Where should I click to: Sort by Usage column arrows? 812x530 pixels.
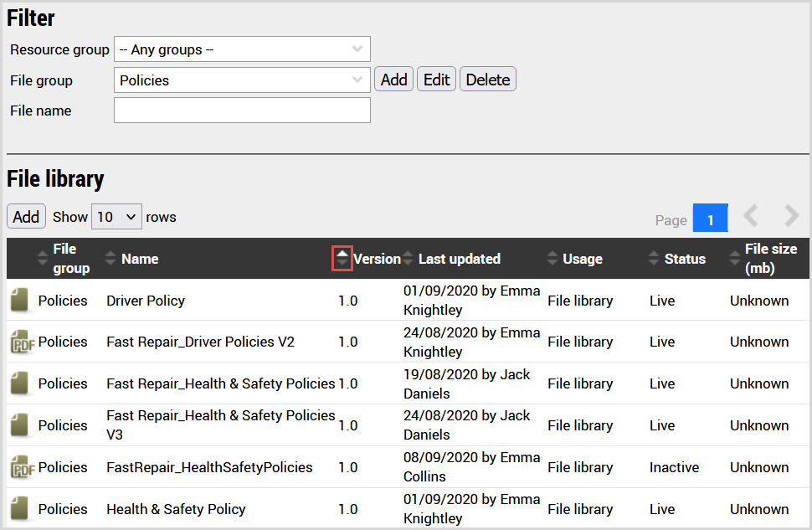pyautogui.click(x=552, y=259)
